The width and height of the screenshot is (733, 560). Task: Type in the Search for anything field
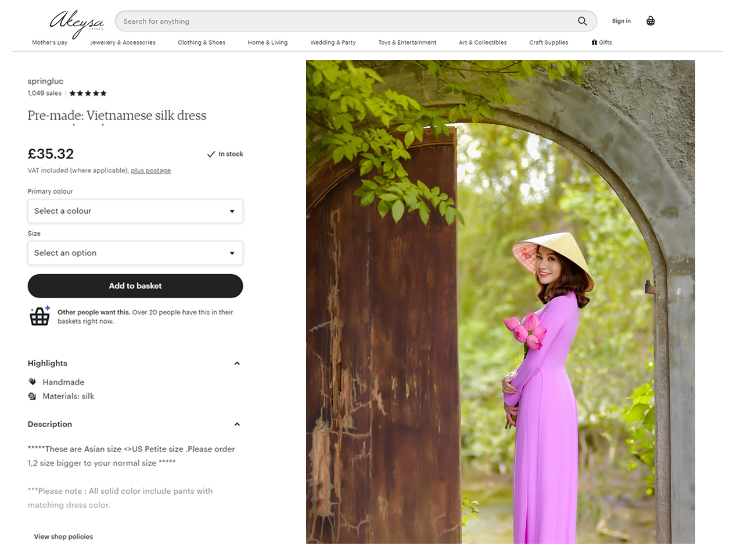343,21
